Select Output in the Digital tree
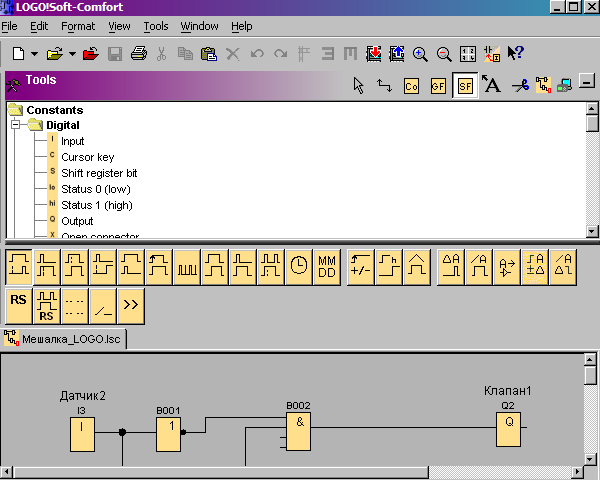This screenshot has width=600, height=480. pyautogui.click(x=77, y=221)
